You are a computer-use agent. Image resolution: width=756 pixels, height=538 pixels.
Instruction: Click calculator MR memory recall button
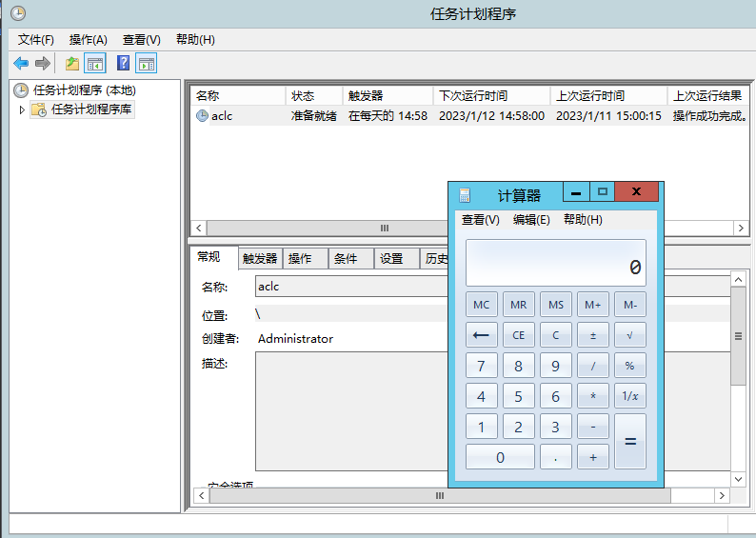(x=518, y=305)
